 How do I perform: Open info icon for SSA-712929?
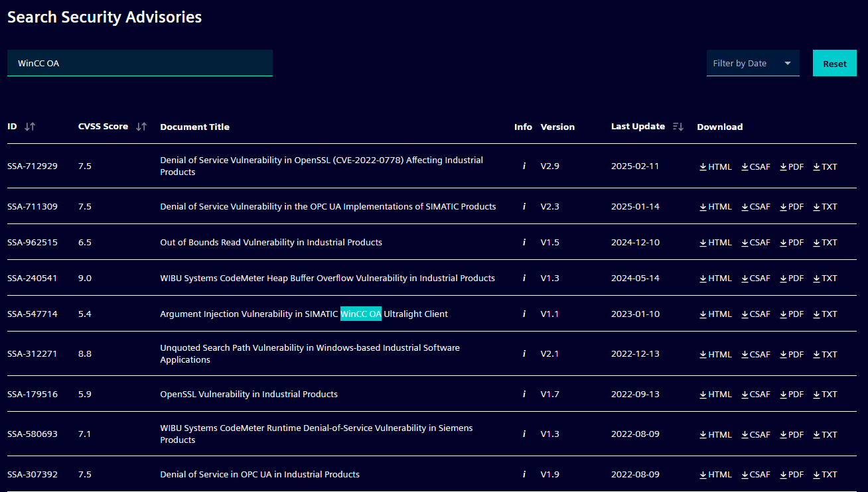tap(524, 166)
